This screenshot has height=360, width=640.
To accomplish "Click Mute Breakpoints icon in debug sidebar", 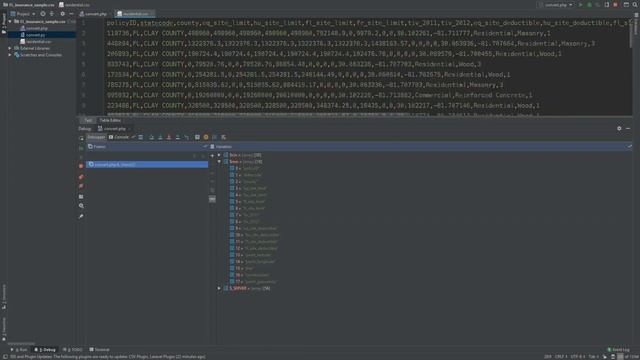I will (81, 186).
